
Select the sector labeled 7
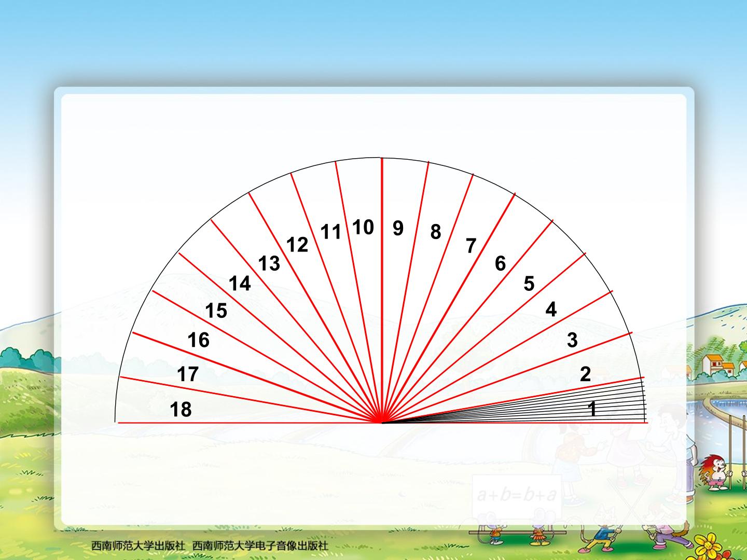tap(471, 246)
